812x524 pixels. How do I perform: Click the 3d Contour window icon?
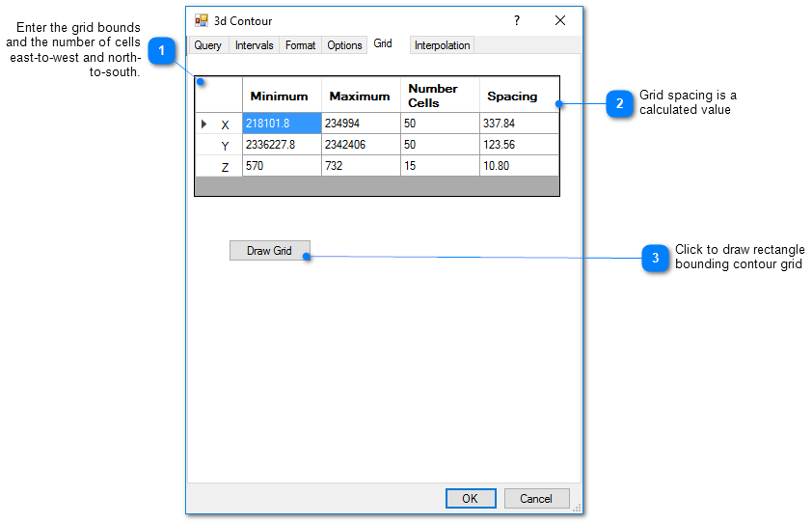(202, 20)
